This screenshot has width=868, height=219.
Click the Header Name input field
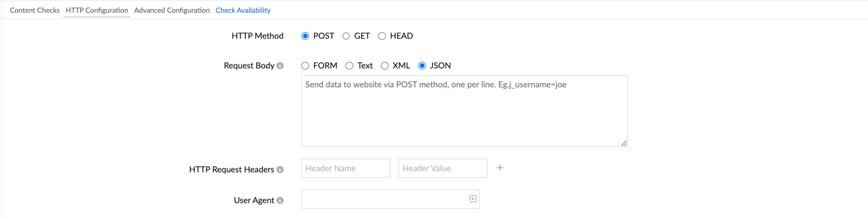(x=345, y=168)
